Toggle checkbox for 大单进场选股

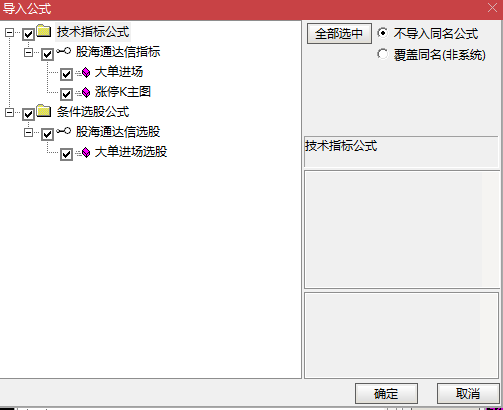[x=66, y=154]
